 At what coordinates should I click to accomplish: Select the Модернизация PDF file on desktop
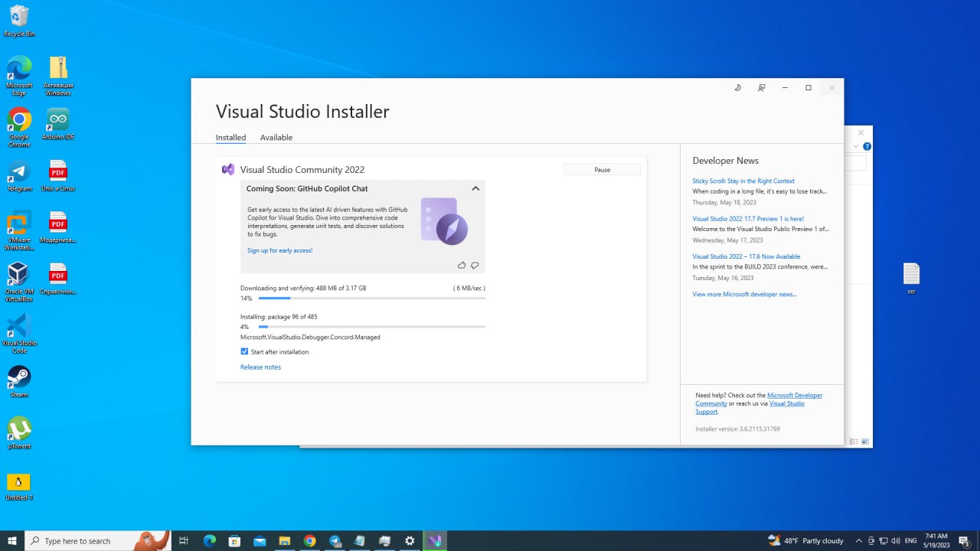58,228
